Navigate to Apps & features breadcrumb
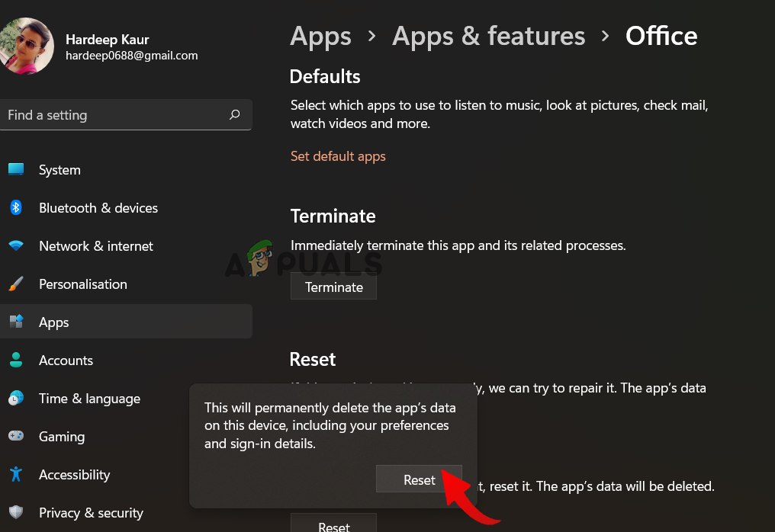 pos(488,36)
